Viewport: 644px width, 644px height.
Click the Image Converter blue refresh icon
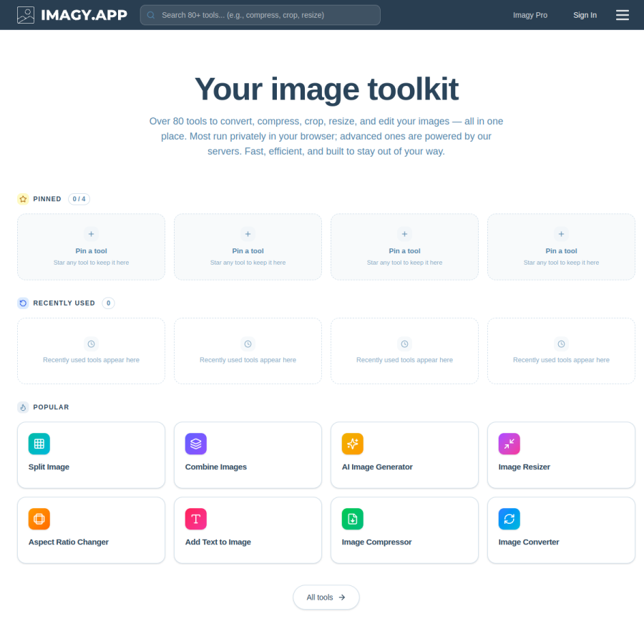tap(509, 519)
